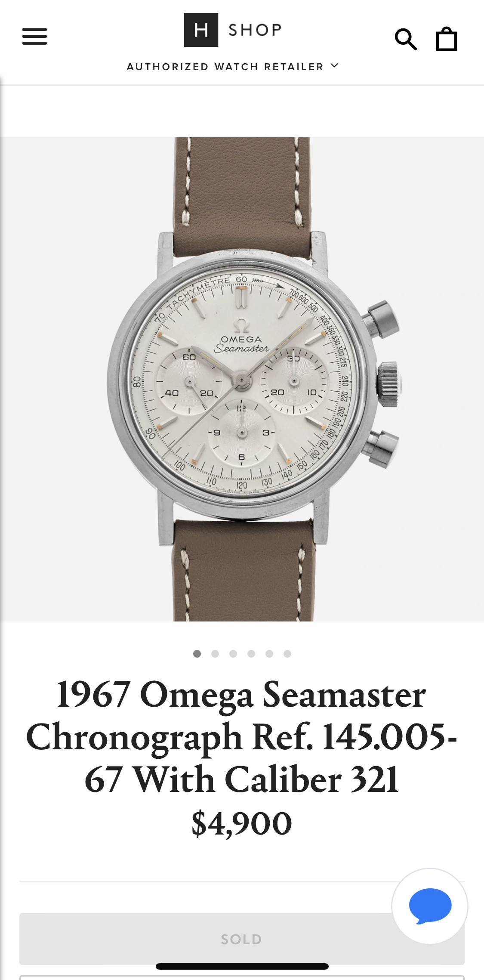Click the $4,900 price text
This screenshot has height=980, width=484.
tap(242, 823)
